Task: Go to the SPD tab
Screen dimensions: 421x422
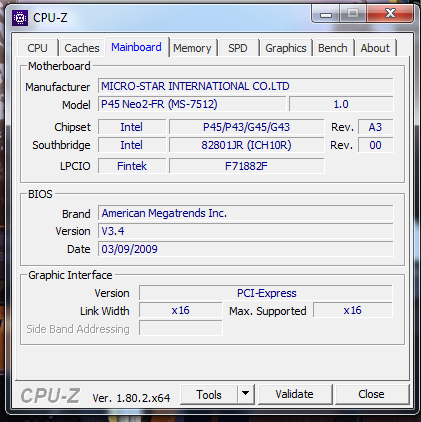Action: 238,48
